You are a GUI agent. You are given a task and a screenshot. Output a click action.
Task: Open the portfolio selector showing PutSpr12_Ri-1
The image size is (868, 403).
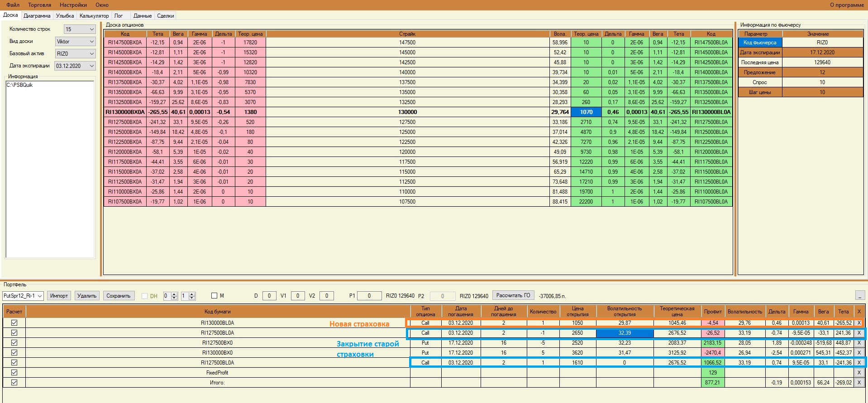(23, 296)
